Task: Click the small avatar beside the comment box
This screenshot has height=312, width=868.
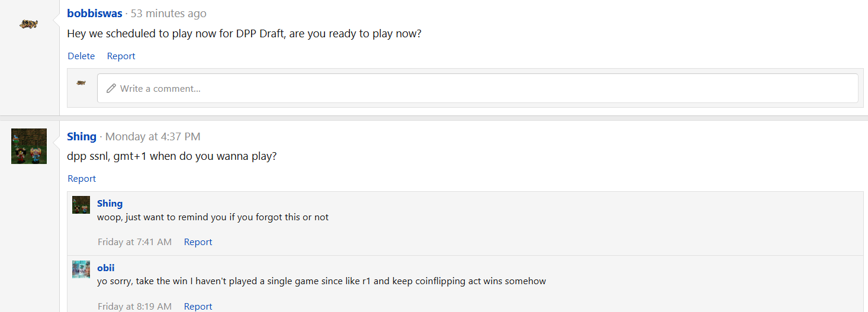Action: tap(81, 83)
